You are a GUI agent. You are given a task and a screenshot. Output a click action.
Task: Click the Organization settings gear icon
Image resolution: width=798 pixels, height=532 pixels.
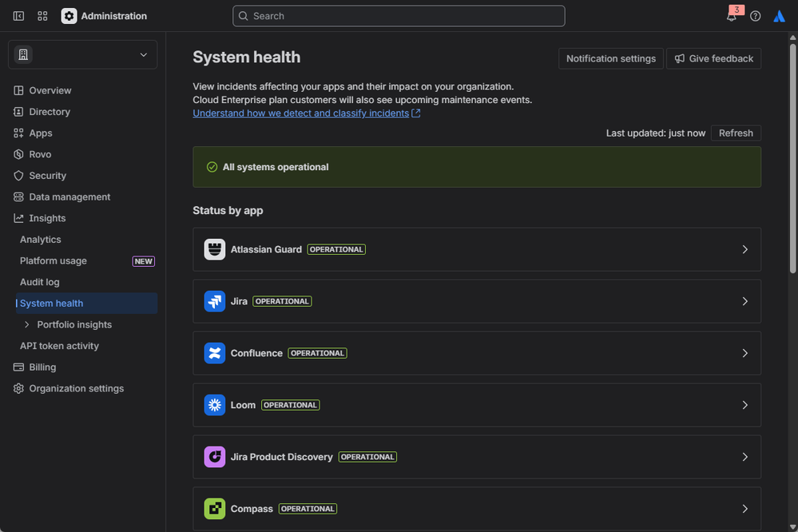pyautogui.click(x=19, y=388)
